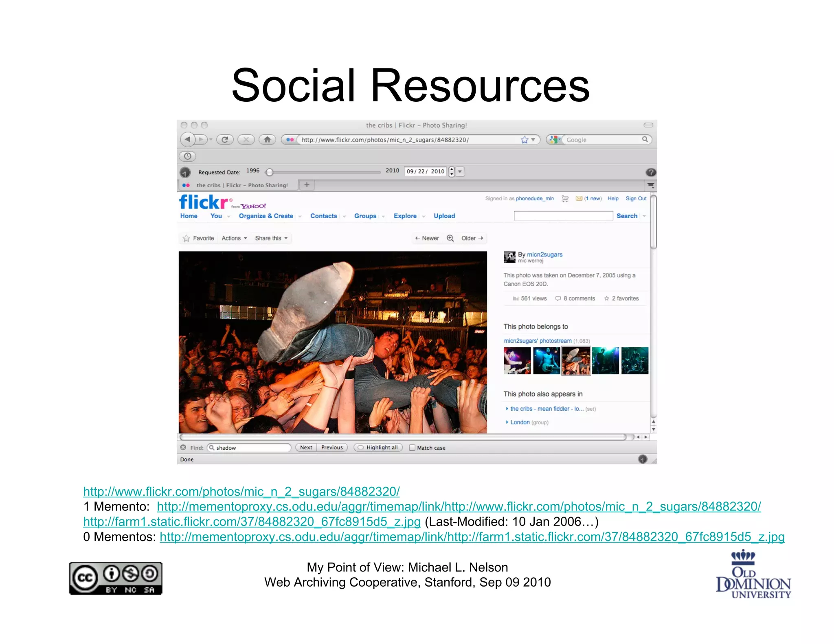Click micn2sugars buddy icon avatar
This screenshot has width=834, height=644.
point(509,257)
